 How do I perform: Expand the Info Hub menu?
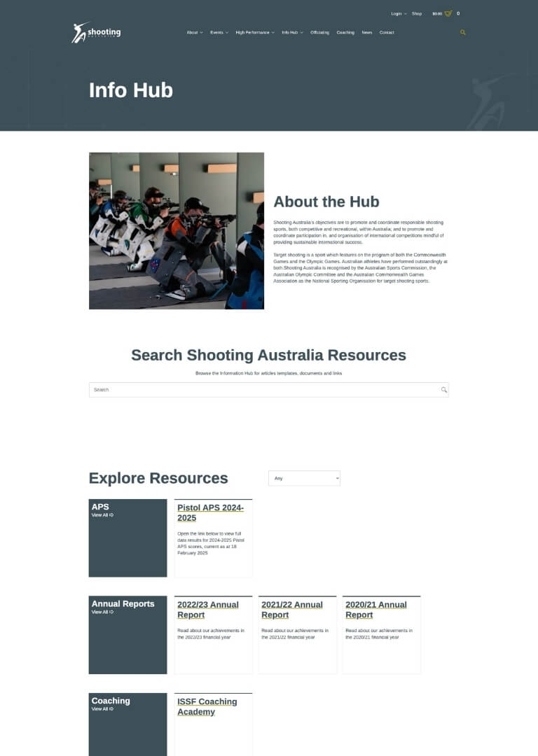point(292,32)
